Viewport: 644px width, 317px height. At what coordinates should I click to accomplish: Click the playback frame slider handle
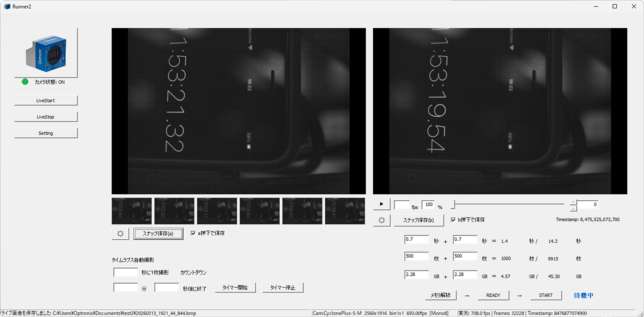tap(453, 204)
